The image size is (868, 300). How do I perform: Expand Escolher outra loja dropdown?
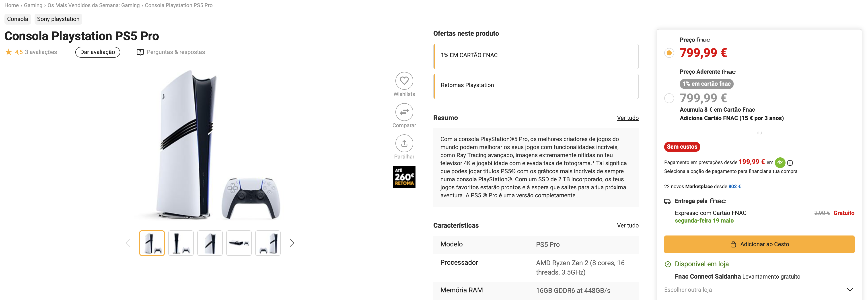759,290
